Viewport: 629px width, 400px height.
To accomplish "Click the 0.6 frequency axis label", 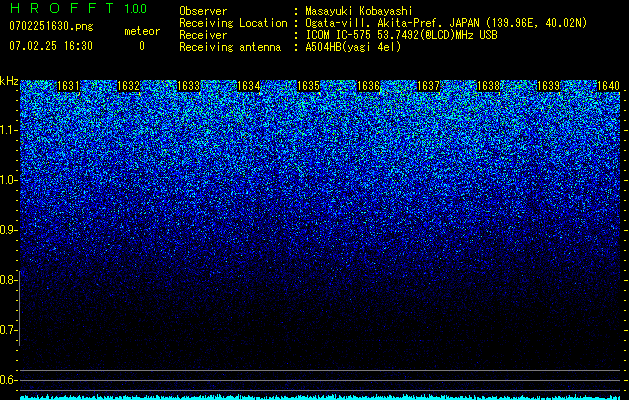I will coord(8,380).
